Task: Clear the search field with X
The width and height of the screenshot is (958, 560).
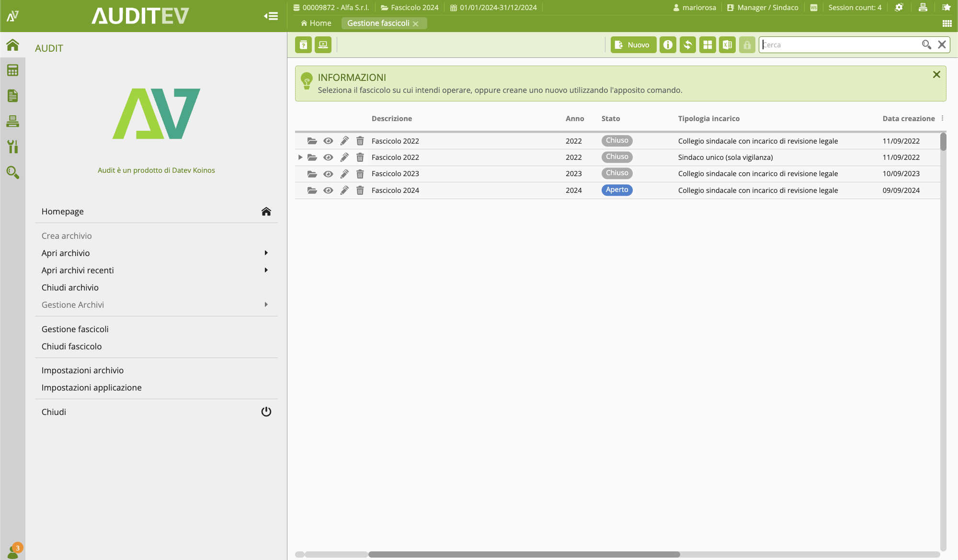Action: (x=942, y=45)
